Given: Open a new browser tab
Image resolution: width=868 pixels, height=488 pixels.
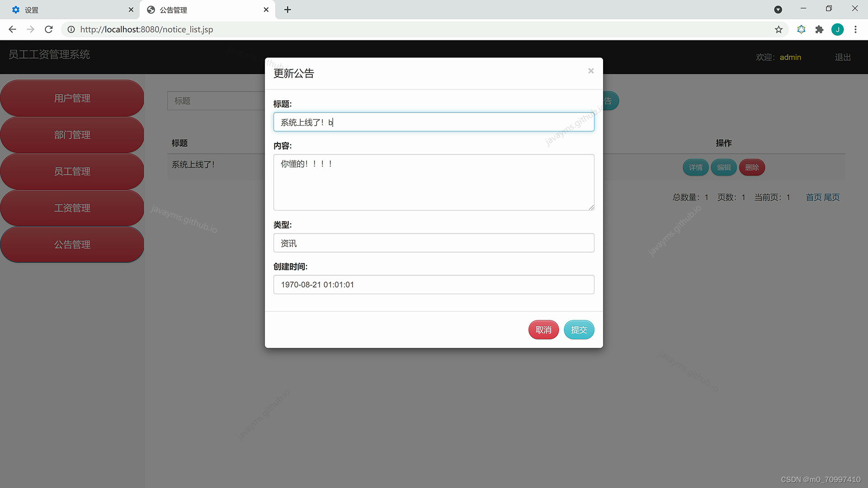Looking at the screenshot, I should (288, 9).
